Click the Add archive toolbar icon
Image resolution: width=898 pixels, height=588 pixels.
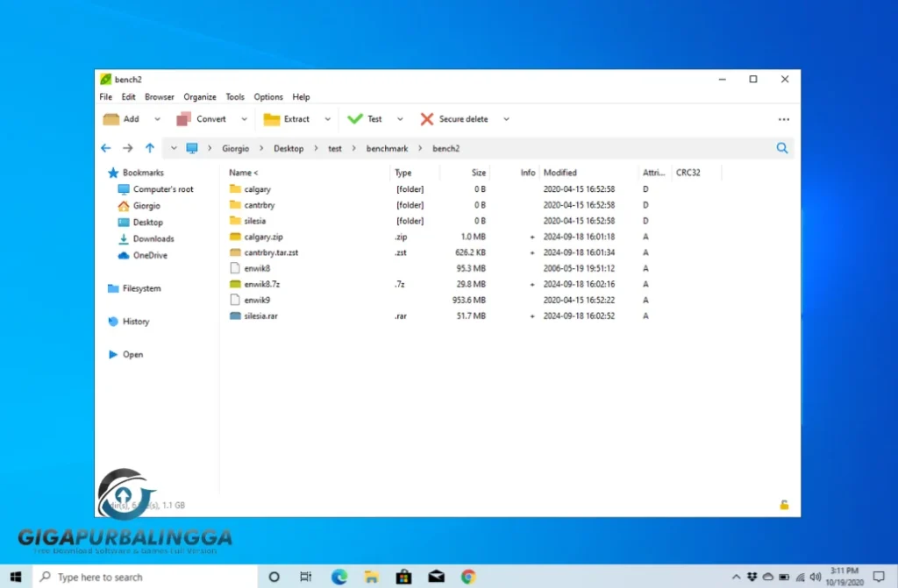110,119
